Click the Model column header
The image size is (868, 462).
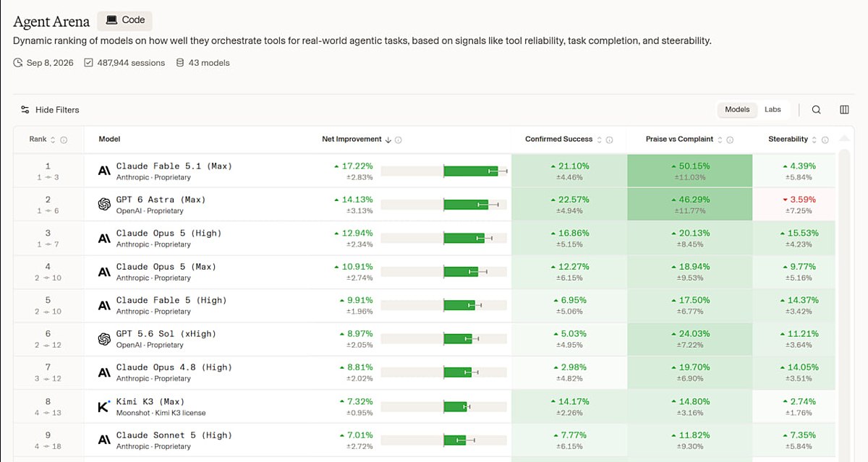click(109, 140)
